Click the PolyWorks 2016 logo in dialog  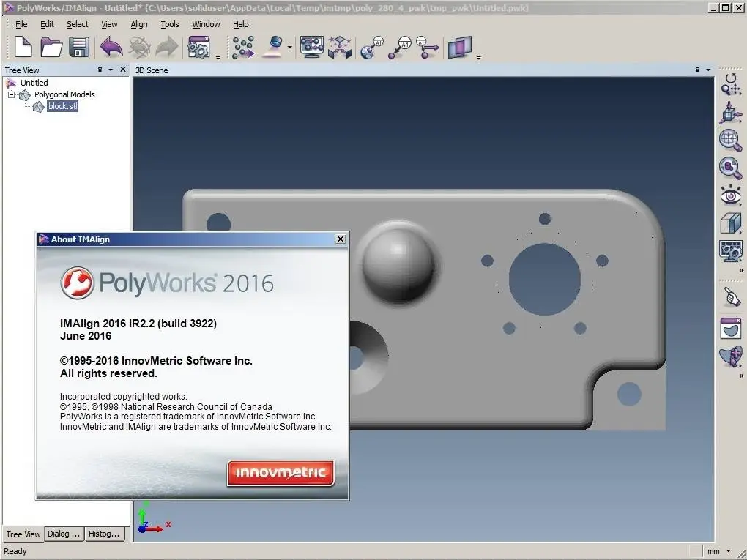coord(167,283)
